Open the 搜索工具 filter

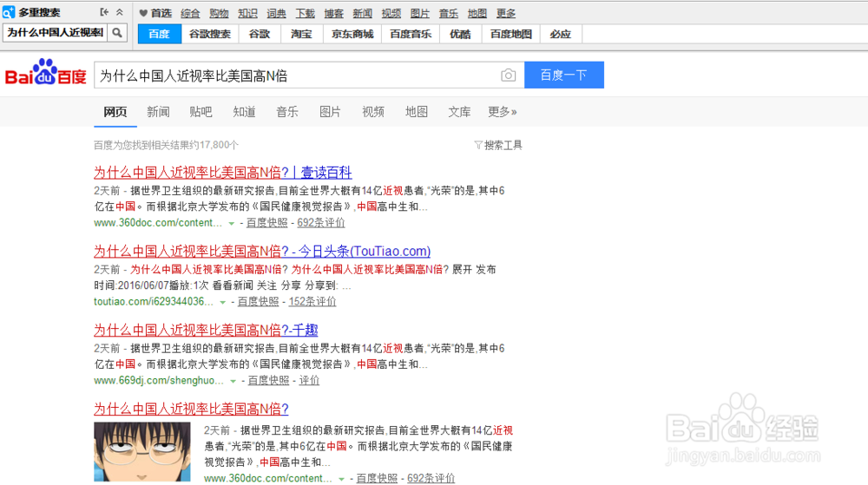click(x=498, y=145)
